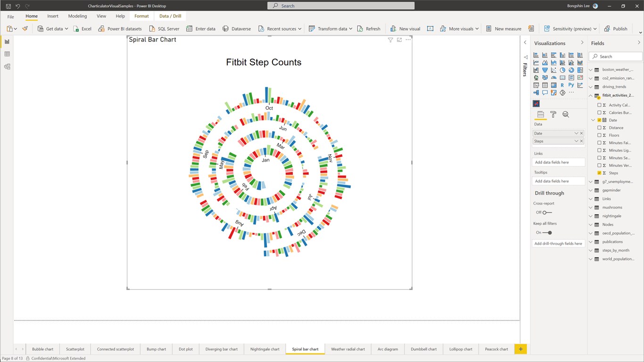Open the Analytics pane magnifier icon
This screenshot has width=644, height=362.
pos(565,115)
